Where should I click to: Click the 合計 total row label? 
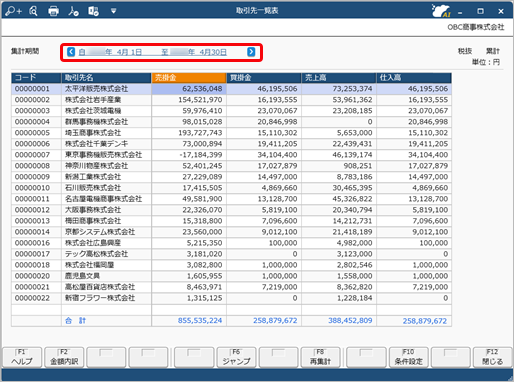[x=75, y=320]
